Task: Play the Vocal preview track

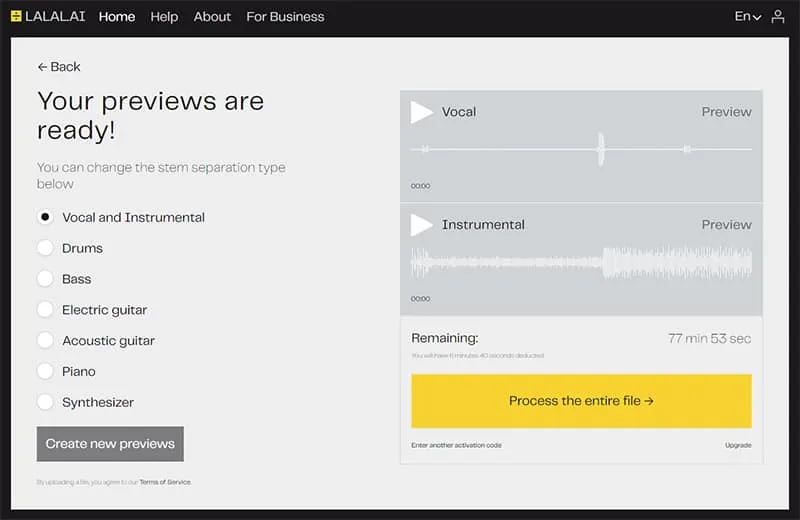Action: click(x=421, y=112)
